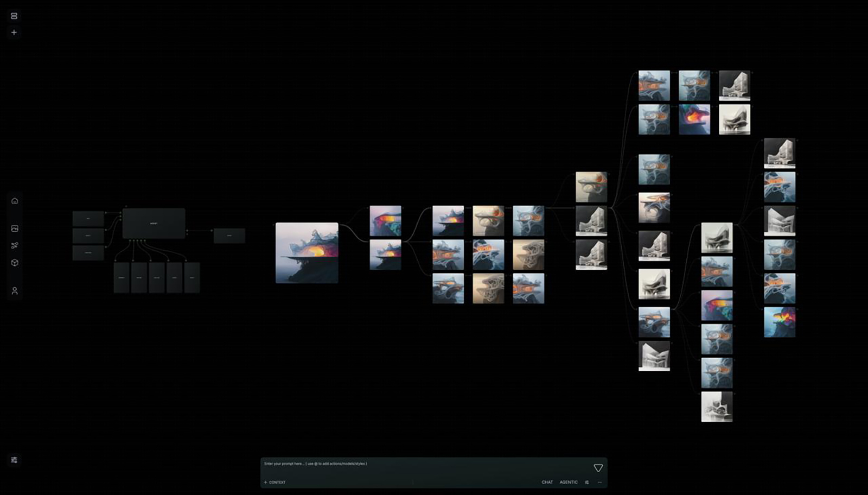Submit prompt with the triangle send icon
Screen dimensions: 868x495
coord(598,468)
